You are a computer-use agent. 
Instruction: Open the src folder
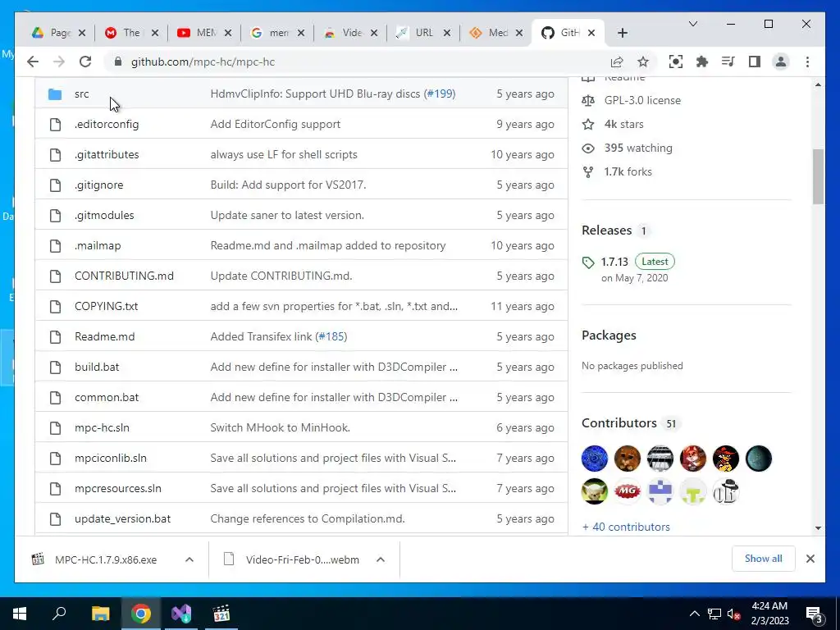pyautogui.click(x=81, y=94)
